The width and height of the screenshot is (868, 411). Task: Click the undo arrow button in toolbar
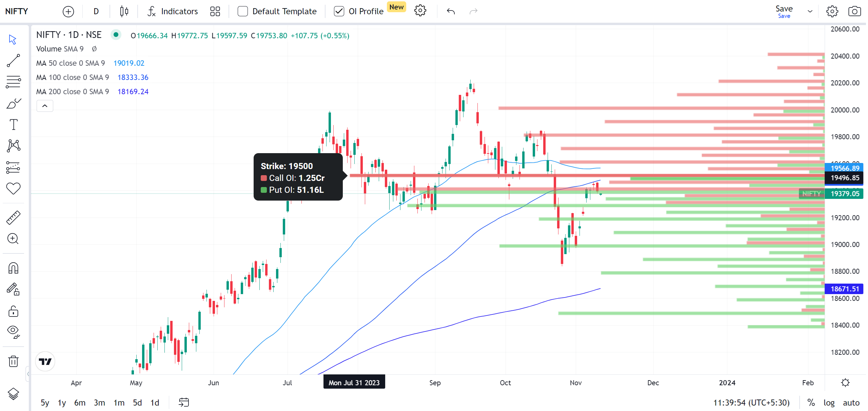coord(451,11)
